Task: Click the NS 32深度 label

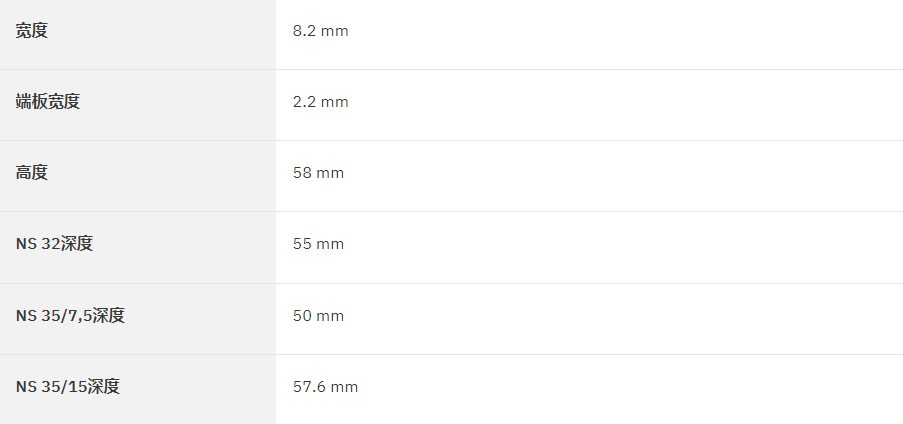Action: pyautogui.click(x=54, y=244)
